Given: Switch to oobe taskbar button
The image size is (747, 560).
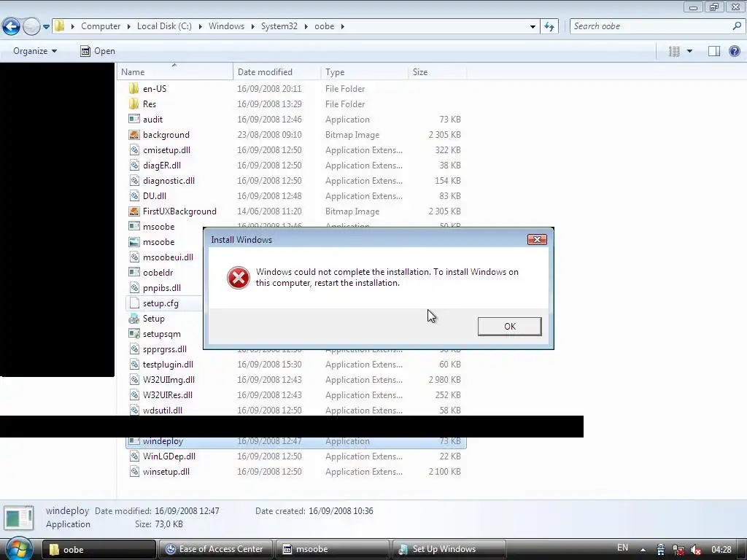Looking at the screenshot, I should (99, 549).
